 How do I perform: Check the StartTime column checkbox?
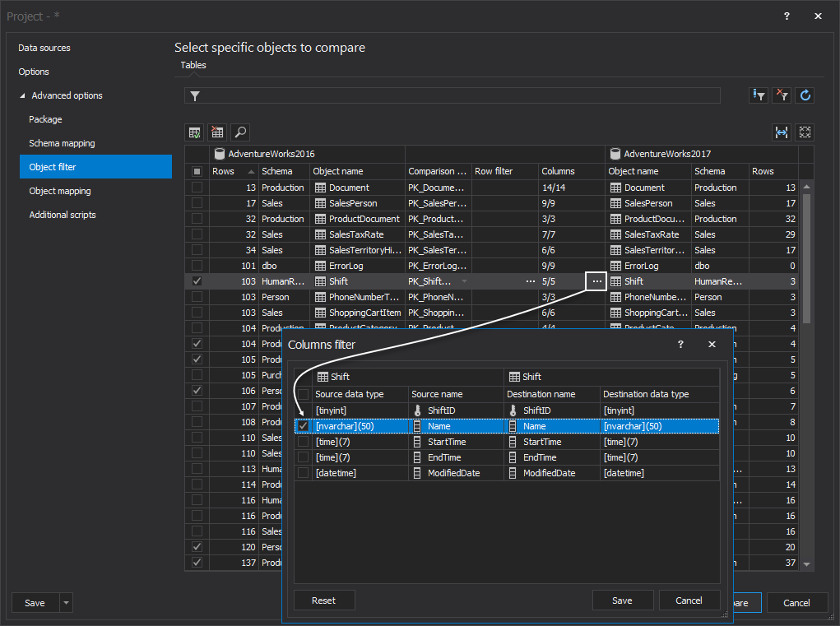(304, 442)
